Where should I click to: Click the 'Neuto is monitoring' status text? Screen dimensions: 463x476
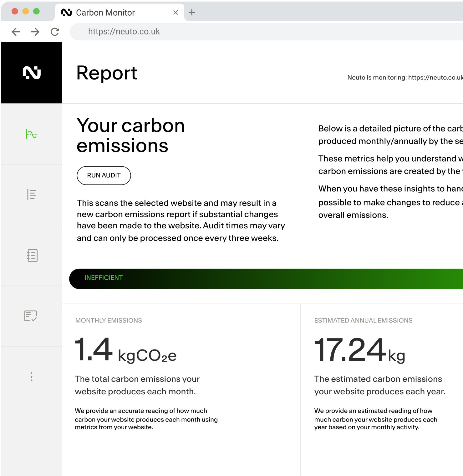pos(405,77)
